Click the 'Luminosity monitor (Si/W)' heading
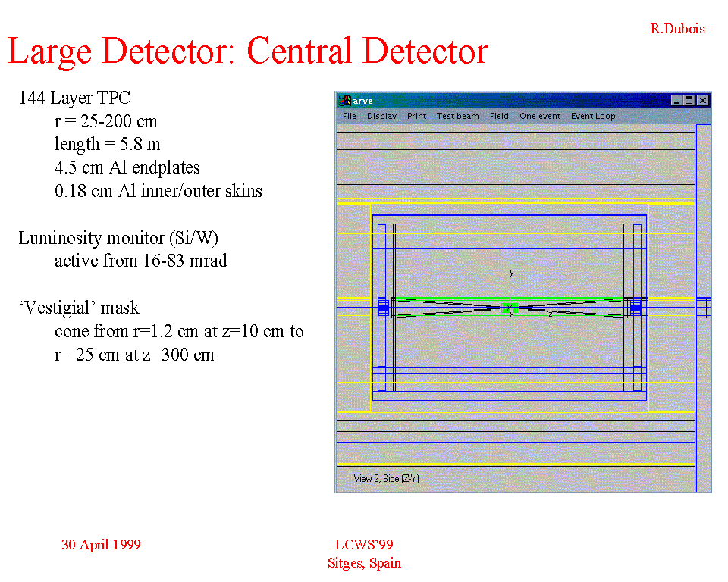 click(x=118, y=238)
